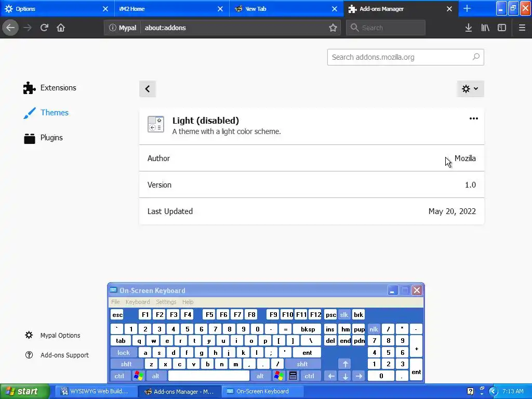Click the left arrow key
The height and width of the screenshot is (399, 532).
click(331, 376)
